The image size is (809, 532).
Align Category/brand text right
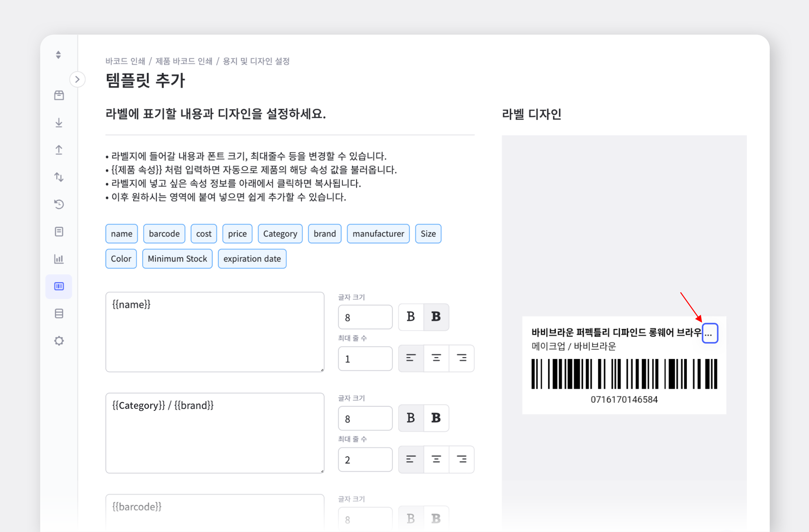point(462,459)
